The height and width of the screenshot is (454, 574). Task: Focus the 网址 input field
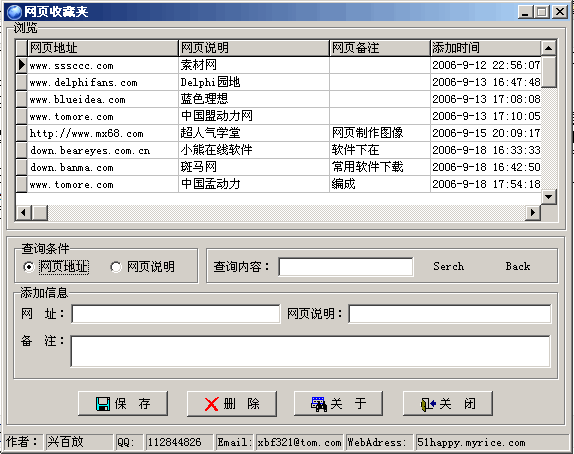coord(176,314)
